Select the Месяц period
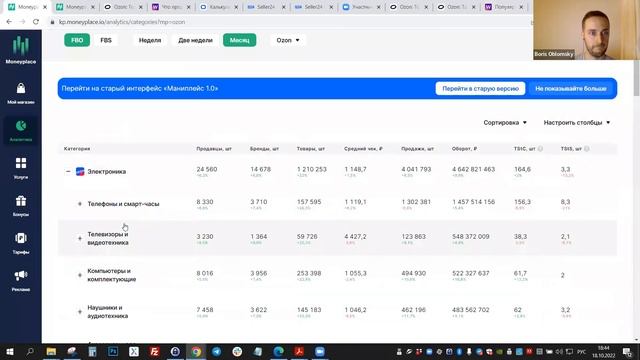Screen dimensions: 640x360 pos(240,40)
